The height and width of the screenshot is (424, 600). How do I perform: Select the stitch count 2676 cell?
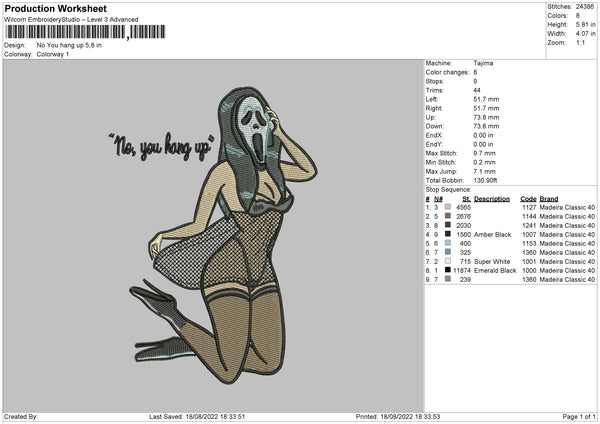click(x=464, y=217)
